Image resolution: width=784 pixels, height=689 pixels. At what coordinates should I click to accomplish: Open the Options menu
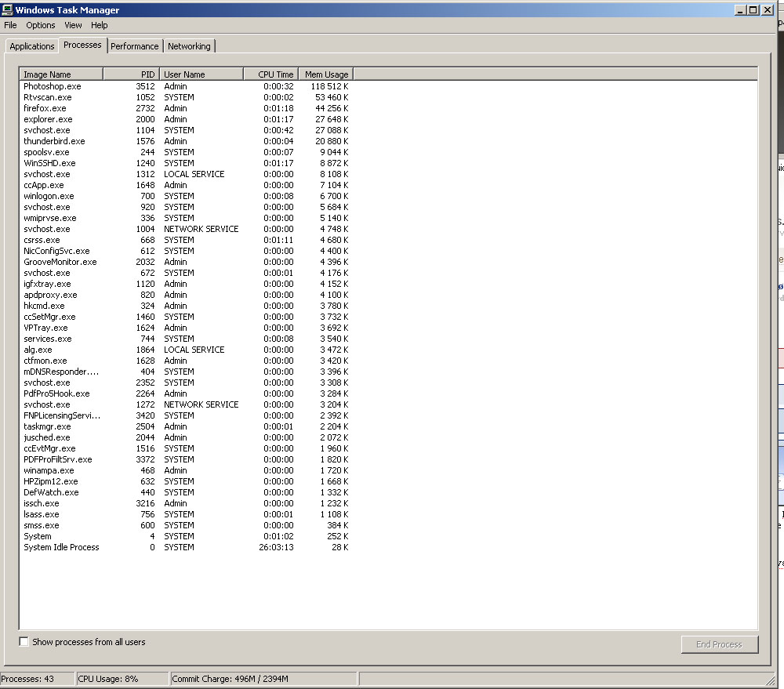(x=41, y=25)
